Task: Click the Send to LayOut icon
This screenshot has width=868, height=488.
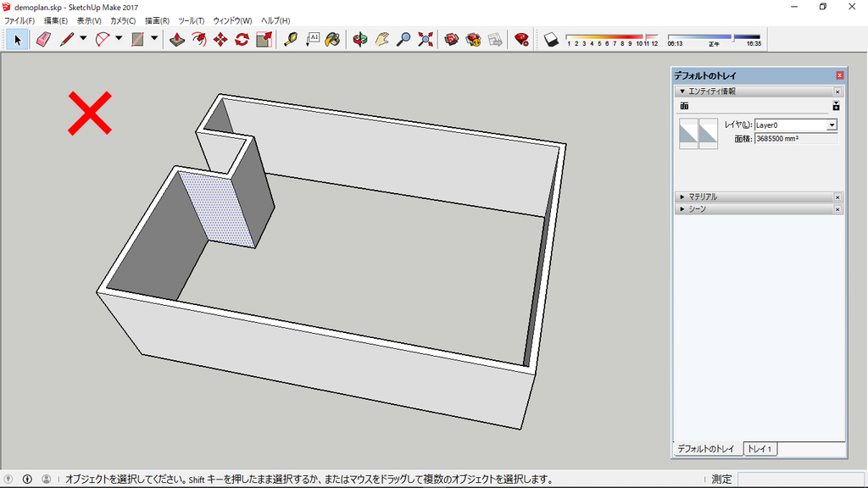Action: point(495,39)
